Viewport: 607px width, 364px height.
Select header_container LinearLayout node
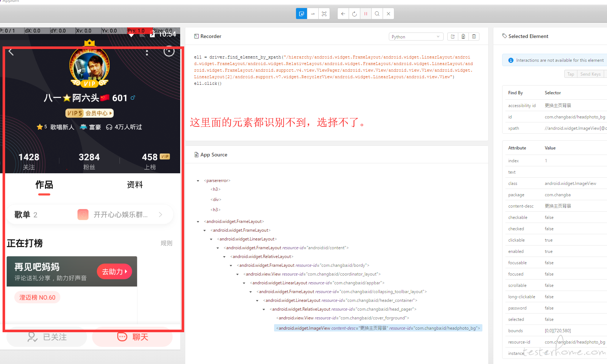pyautogui.click(x=340, y=300)
